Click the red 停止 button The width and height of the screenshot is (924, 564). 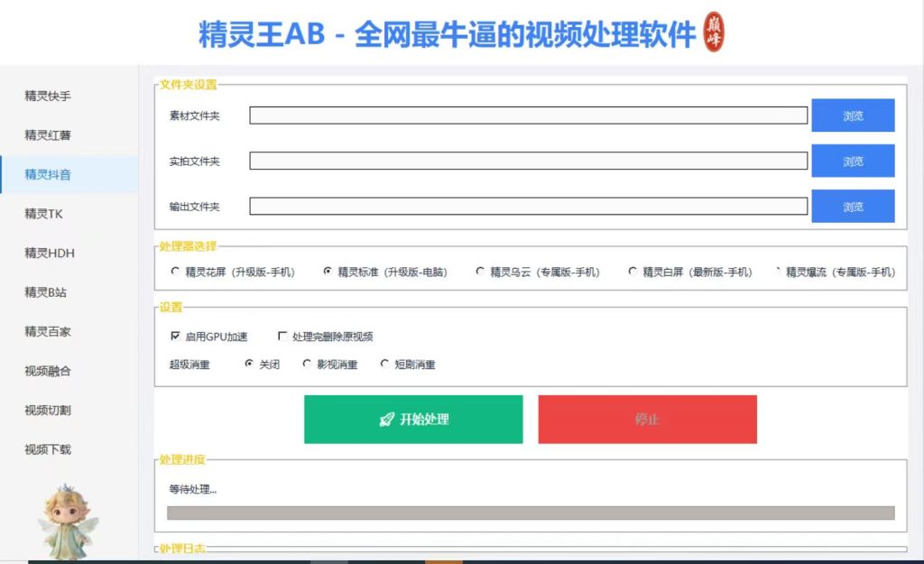(647, 419)
